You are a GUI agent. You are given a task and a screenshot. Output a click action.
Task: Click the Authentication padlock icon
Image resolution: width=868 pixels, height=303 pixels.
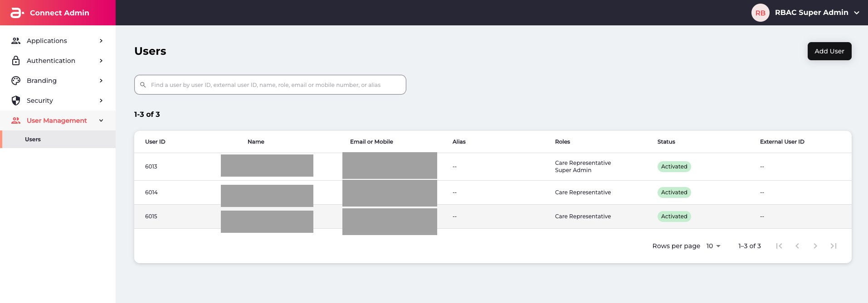[x=16, y=61]
